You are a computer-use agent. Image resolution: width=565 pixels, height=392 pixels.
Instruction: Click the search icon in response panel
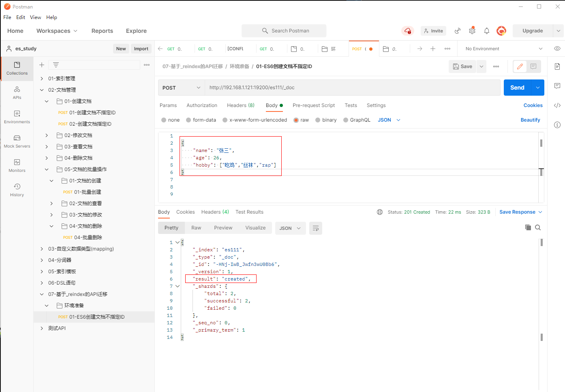pos(538,228)
